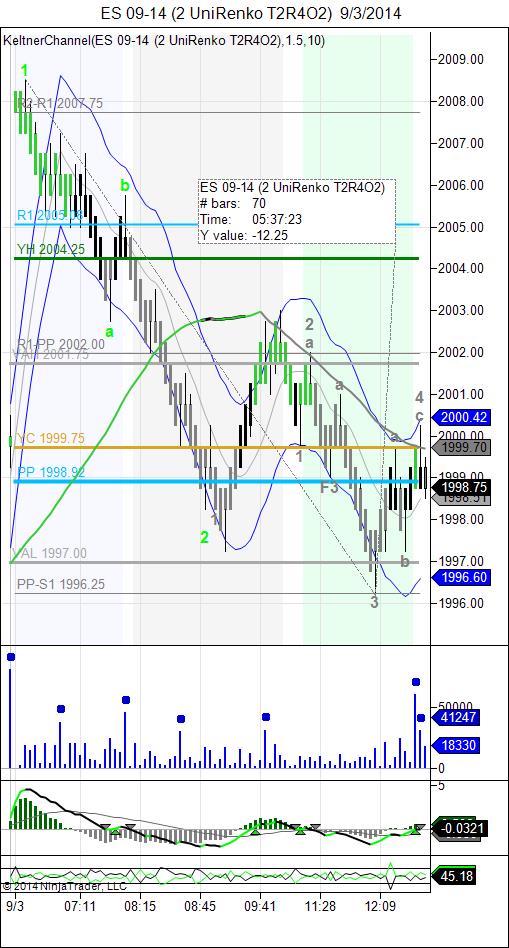Click the 2003.00 price axis label

(x=459, y=310)
